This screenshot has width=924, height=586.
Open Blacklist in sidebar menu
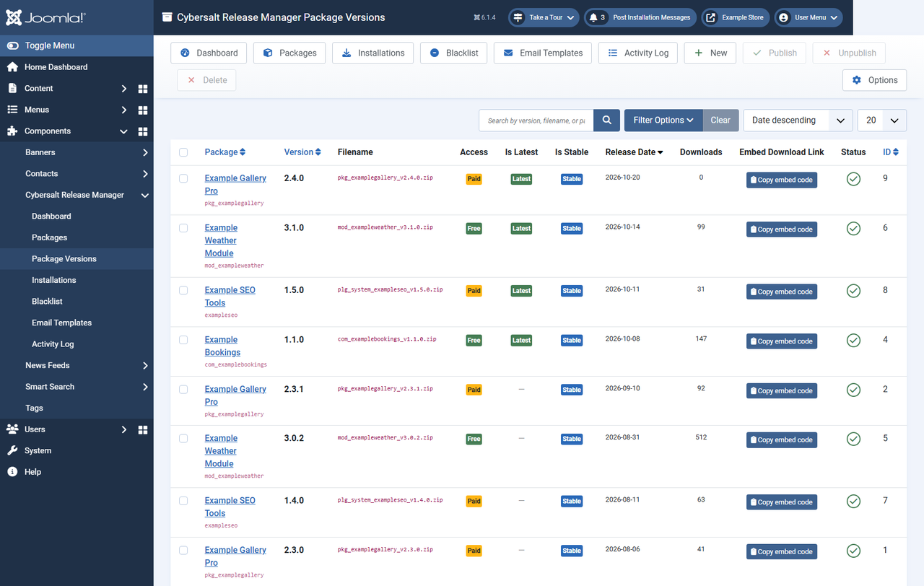pos(47,302)
